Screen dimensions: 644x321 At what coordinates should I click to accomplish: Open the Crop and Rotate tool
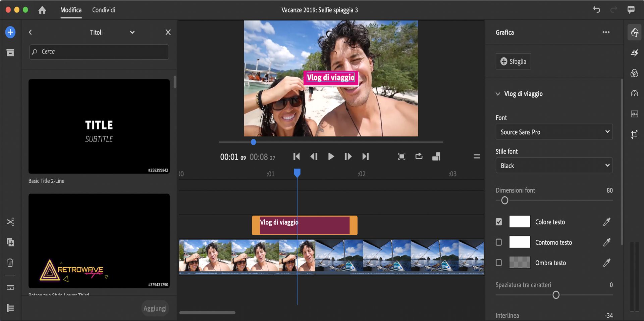click(x=634, y=134)
